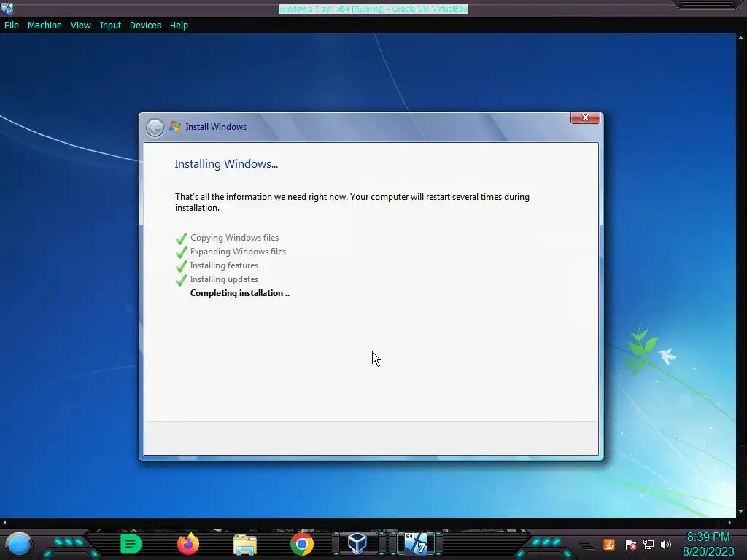The image size is (747, 560).
Task: Click the Java update tray icon
Action: pos(609,544)
